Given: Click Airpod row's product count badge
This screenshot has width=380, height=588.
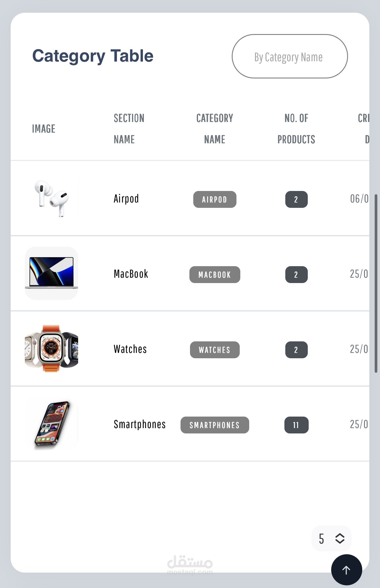Looking at the screenshot, I should [297, 200].
